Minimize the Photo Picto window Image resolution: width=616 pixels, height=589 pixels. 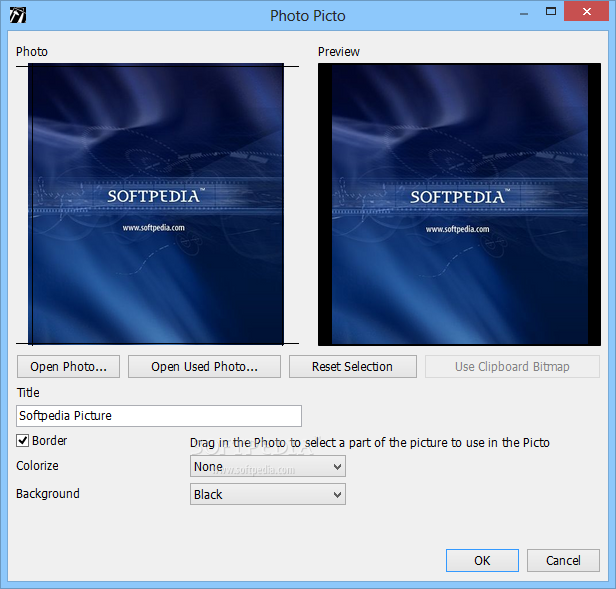click(x=524, y=13)
